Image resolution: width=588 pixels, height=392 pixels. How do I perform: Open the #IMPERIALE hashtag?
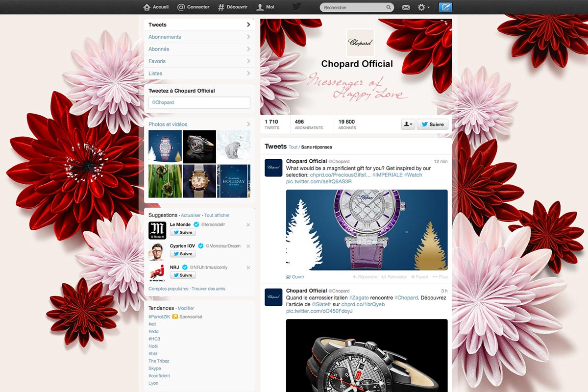[387, 175]
